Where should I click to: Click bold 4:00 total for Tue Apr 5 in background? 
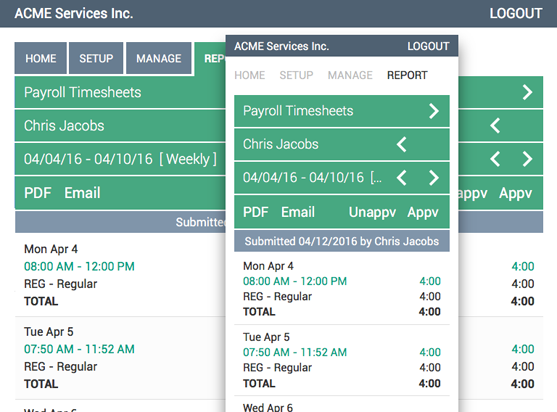pos(523,384)
